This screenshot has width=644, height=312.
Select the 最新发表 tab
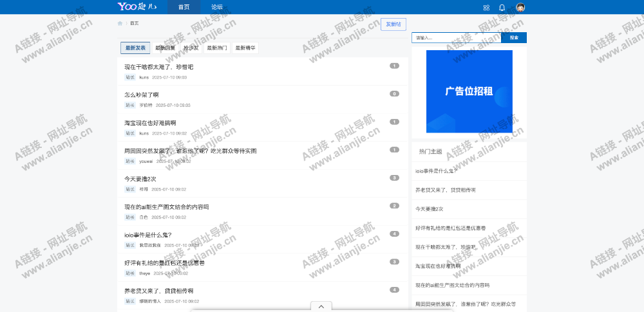[135, 48]
